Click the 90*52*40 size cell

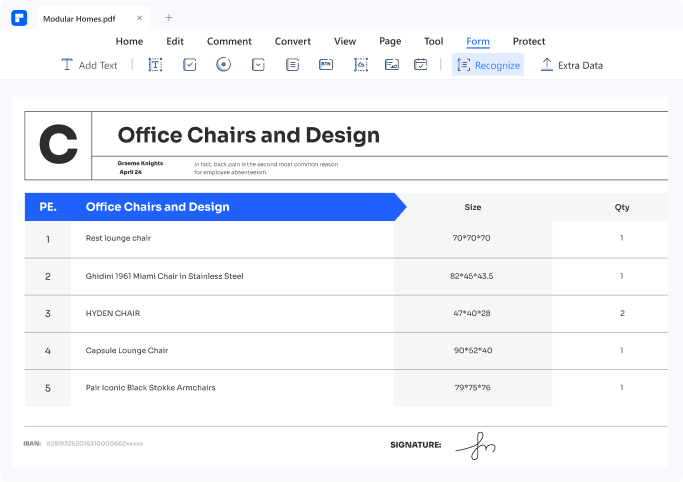pyautogui.click(x=473, y=351)
